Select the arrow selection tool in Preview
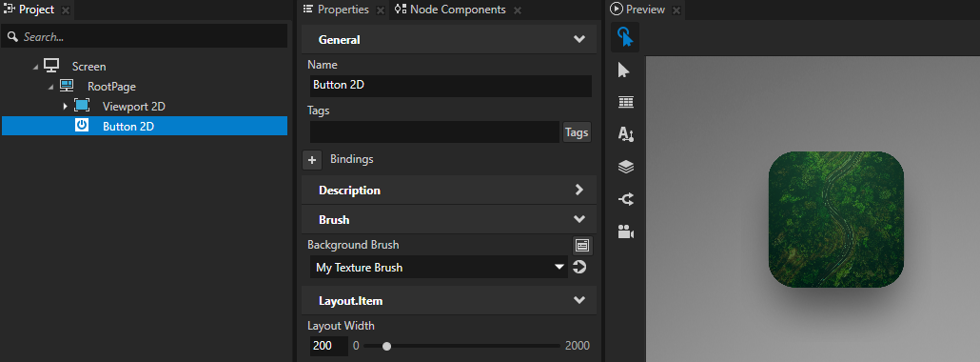Viewport: 980px width, 362px height. [624, 70]
